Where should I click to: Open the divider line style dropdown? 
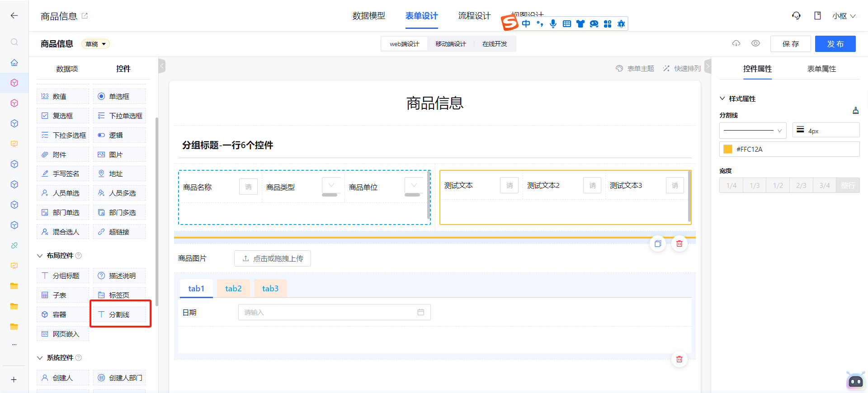pyautogui.click(x=753, y=131)
